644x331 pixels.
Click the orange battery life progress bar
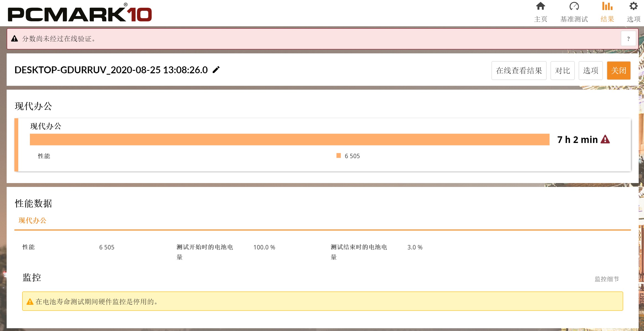(289, 140)
